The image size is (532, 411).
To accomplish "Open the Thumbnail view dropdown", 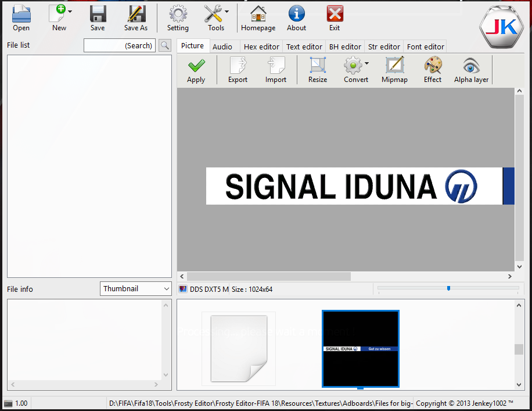I will 135,289.
